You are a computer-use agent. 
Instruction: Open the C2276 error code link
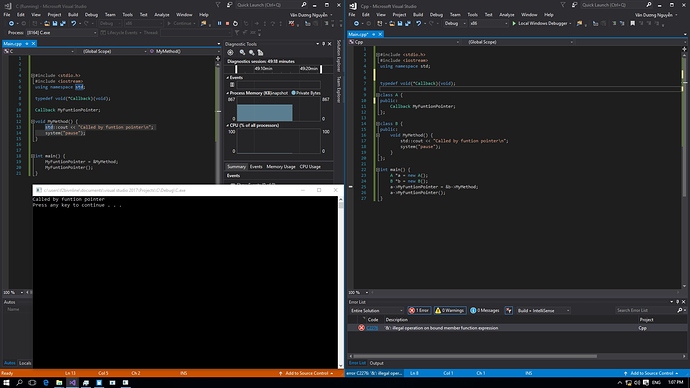[372, 328]
